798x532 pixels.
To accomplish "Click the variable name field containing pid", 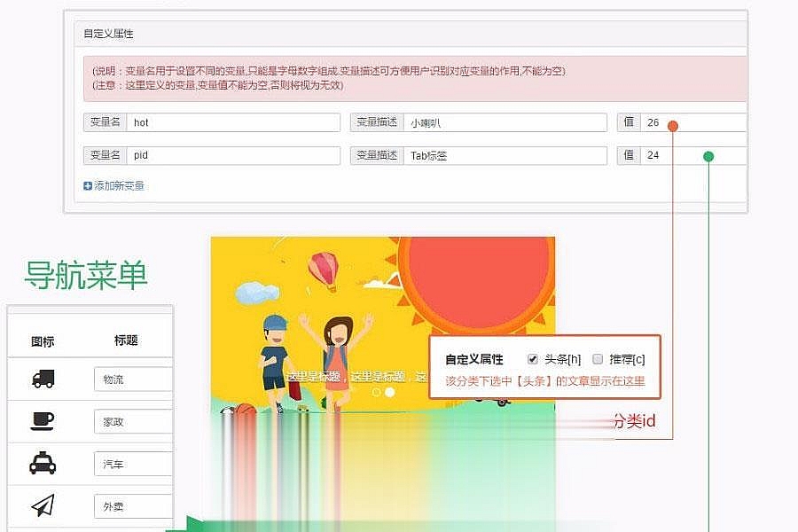I will (233, 155).
